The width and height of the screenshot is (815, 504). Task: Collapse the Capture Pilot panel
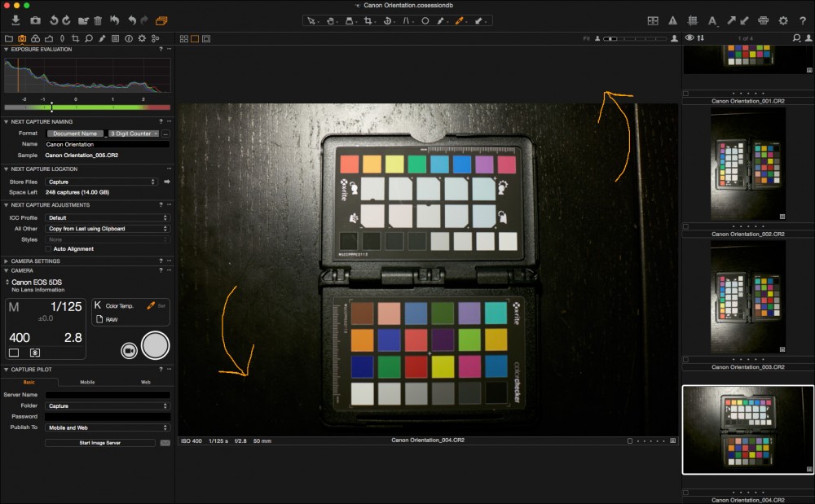(7, 370)
